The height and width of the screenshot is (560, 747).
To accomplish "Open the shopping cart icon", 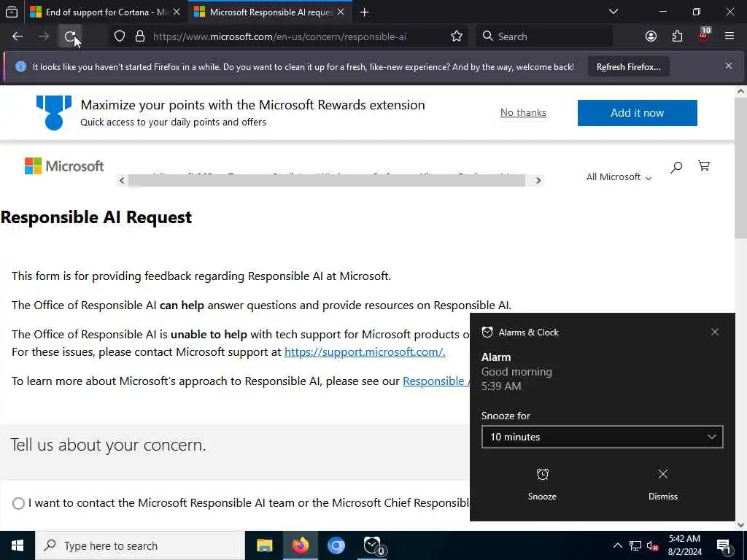I will [704, 166].
